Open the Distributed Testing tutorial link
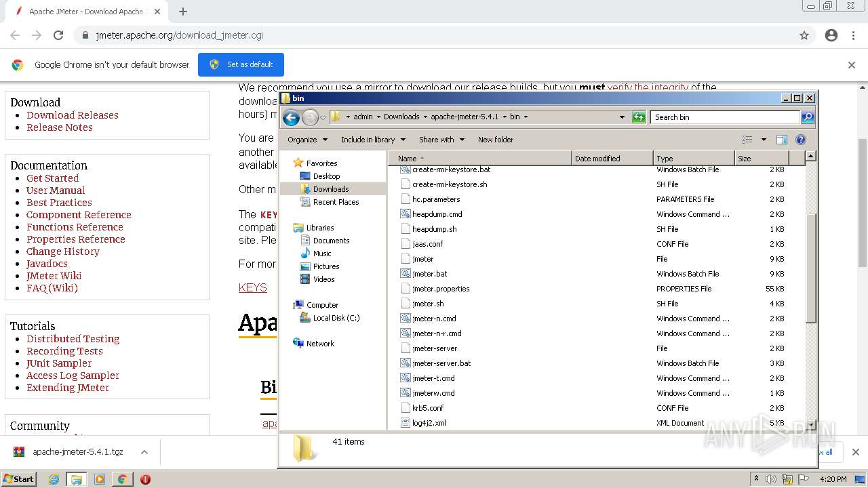868x488 pixels. tap(73, 339)
